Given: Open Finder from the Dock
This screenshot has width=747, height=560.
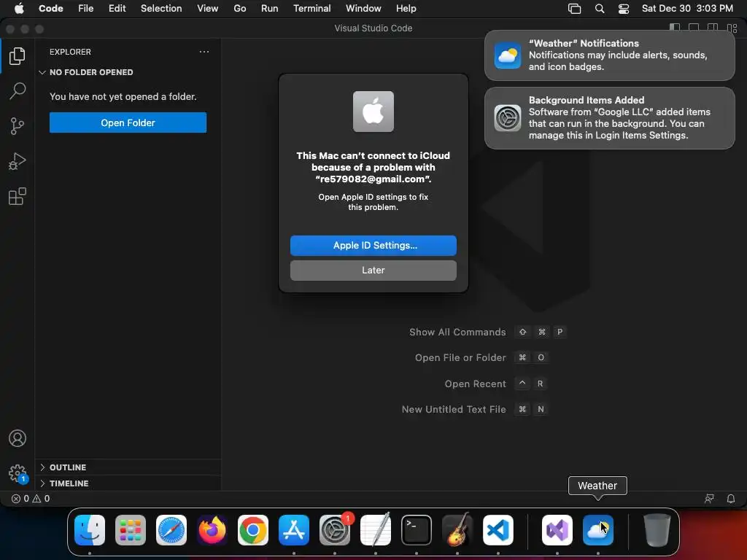Looking at the screenshot, I should click(90, 529).
